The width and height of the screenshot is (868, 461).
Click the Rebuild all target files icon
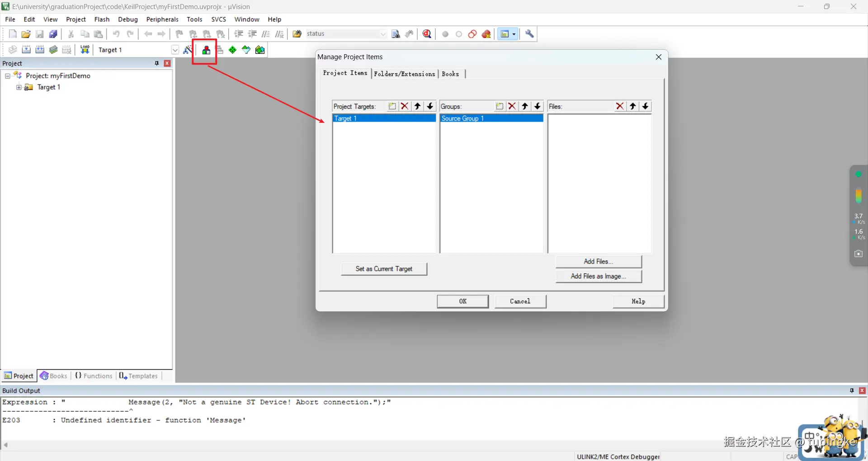tap(40, 50)
